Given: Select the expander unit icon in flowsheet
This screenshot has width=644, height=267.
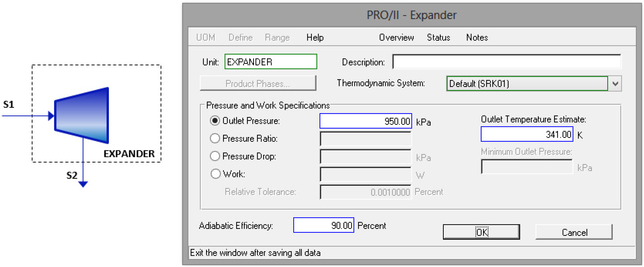Looking at the screenshot, I should click(82, 115).
